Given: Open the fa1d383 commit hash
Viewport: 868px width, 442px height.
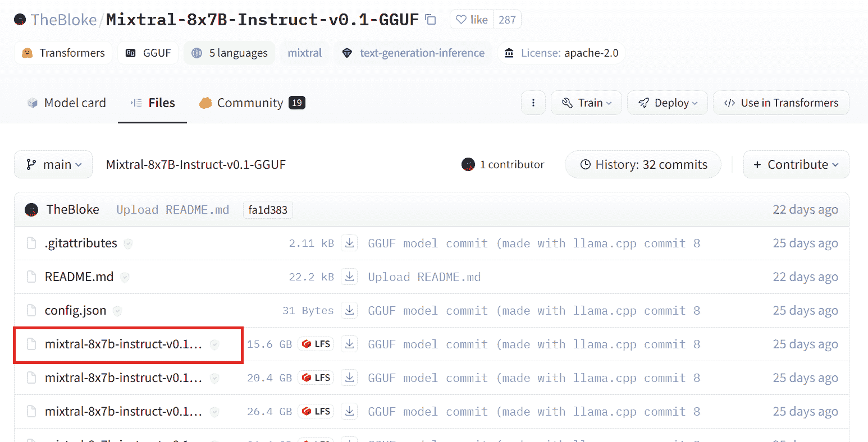Looking at the screenshot, I should (x=268, y=210).
